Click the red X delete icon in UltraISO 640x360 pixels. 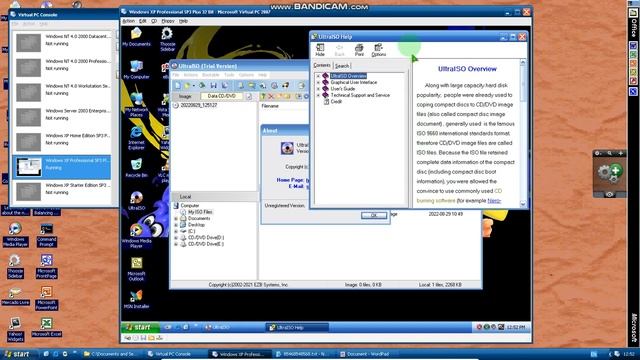click(x=271, y=96)
